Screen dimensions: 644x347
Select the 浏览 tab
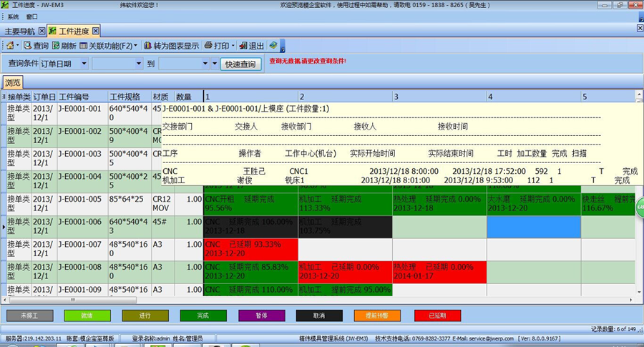(12, 82)
